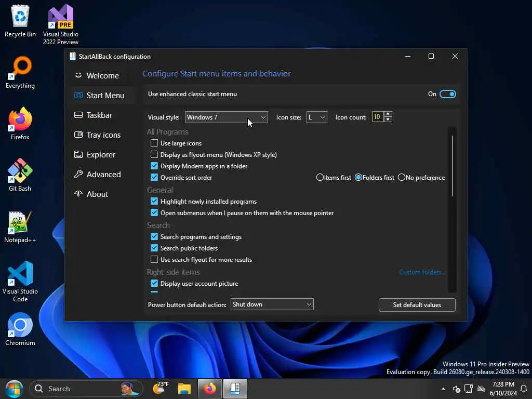Viewport: 532px width, 399px height.
Task: Open the Chromium desktop shortcut
Action: click(x=20, y=329)
